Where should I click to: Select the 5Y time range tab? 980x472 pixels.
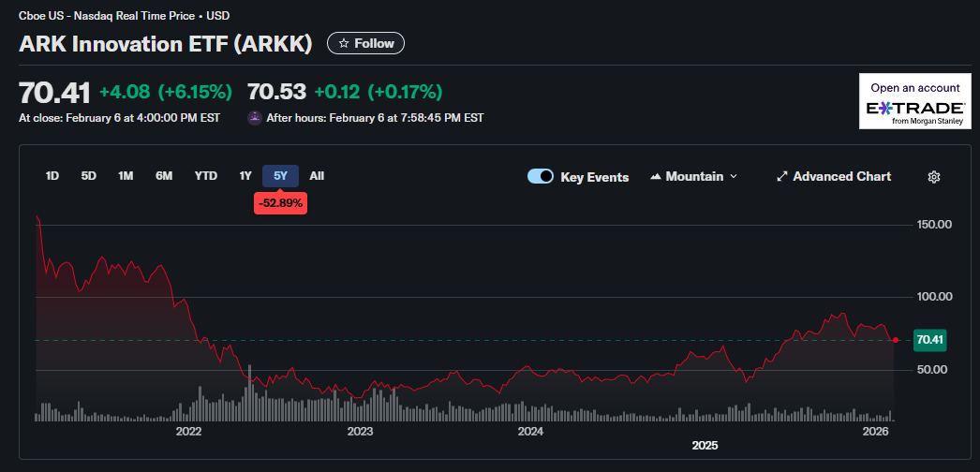pos(281,176)
